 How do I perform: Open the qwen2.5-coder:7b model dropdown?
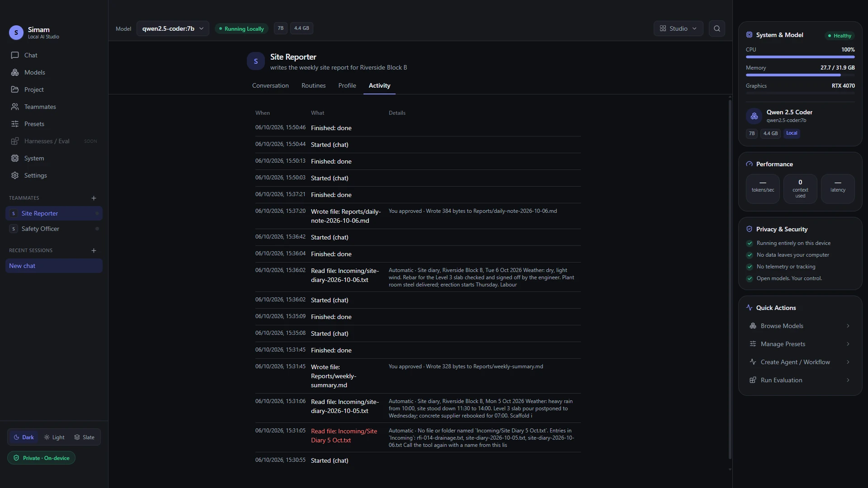[173, 28]
